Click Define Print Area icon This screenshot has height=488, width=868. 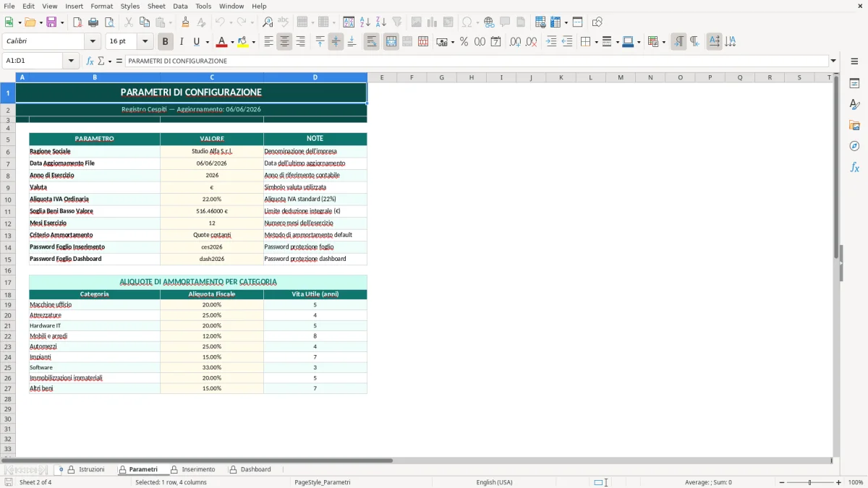pyautogui.click(x=540, y=22)
